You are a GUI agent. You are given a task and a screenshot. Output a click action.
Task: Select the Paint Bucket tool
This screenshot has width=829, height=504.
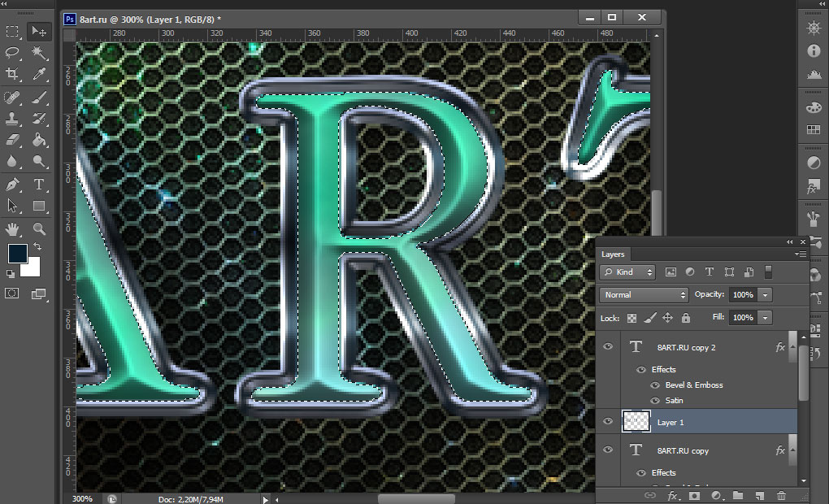(38, 140)
